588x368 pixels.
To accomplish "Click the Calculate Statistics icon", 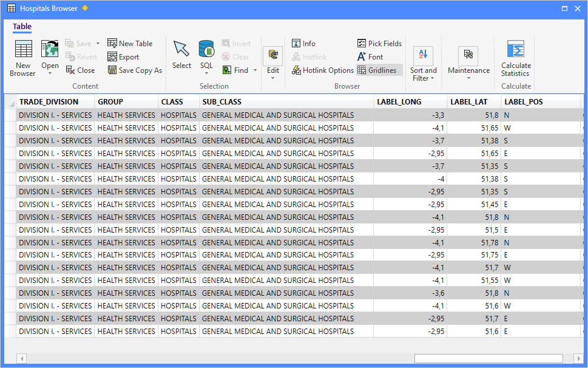I will (516, 49).
